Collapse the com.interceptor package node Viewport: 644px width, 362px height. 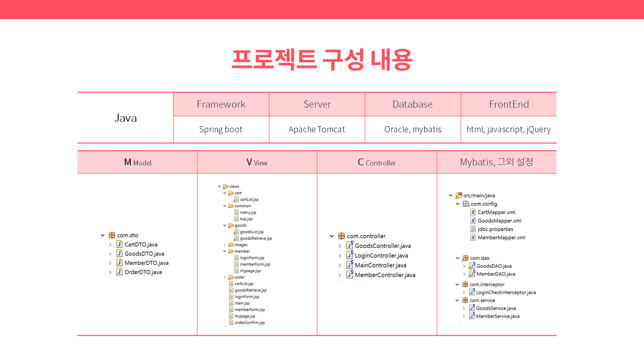[x=457, y=285]
